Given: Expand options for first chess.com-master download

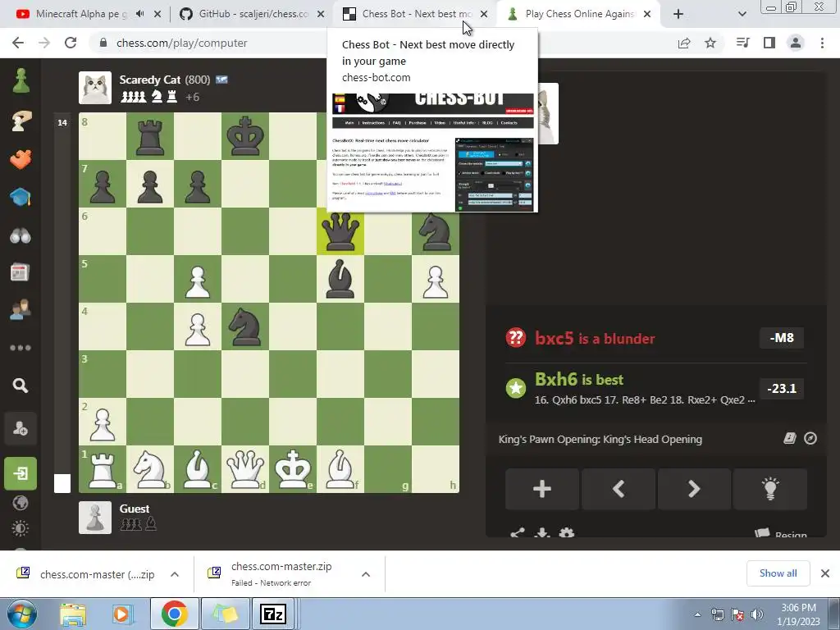Looking at the screenshot, I should pos(175,574).
